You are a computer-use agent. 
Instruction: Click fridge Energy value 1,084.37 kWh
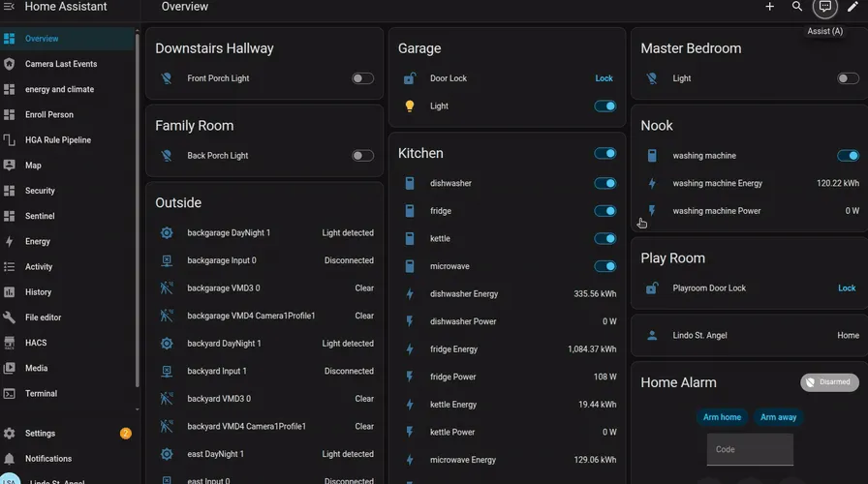(592, 349)
